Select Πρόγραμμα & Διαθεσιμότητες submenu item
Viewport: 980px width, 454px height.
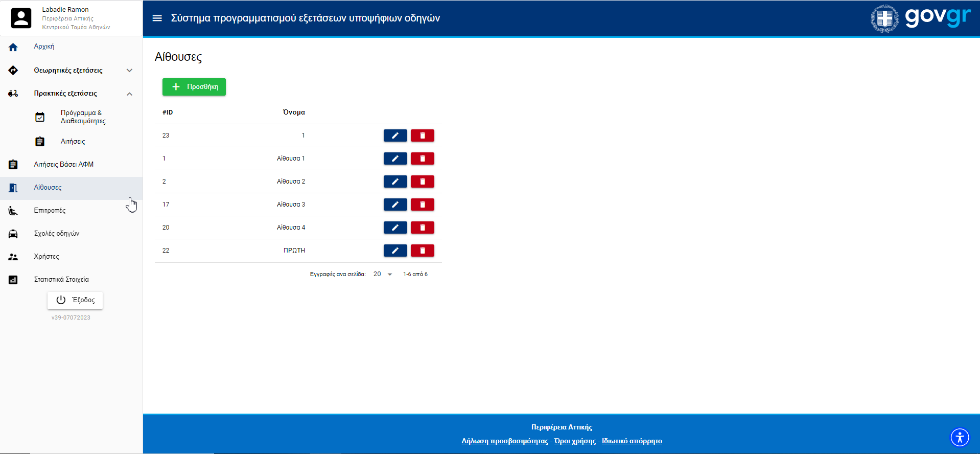[83, 117]
